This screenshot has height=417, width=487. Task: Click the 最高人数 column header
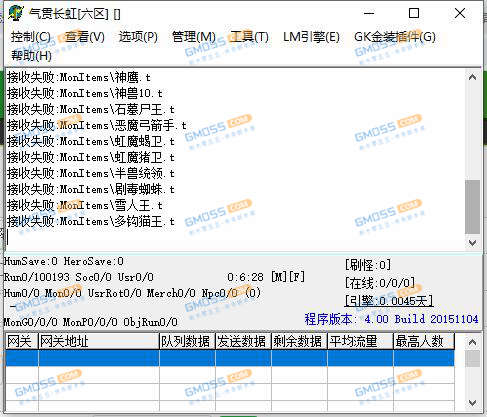coord(424,341)
